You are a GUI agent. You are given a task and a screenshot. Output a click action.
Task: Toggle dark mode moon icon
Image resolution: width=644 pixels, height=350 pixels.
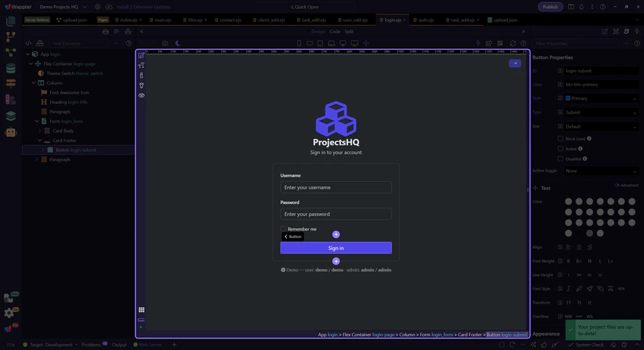point(178,43)
